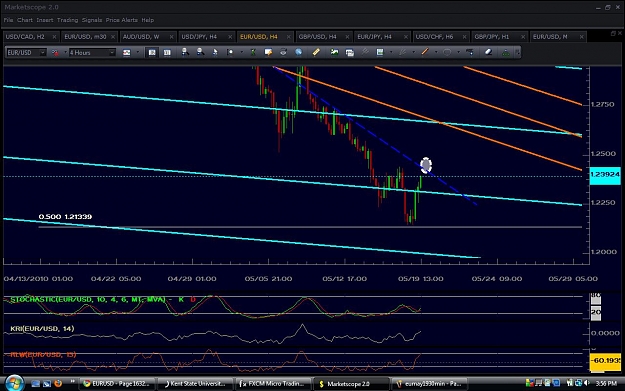
Task: Click the red chart-type icon beside EUR/USD box
Action: [55, 53]
